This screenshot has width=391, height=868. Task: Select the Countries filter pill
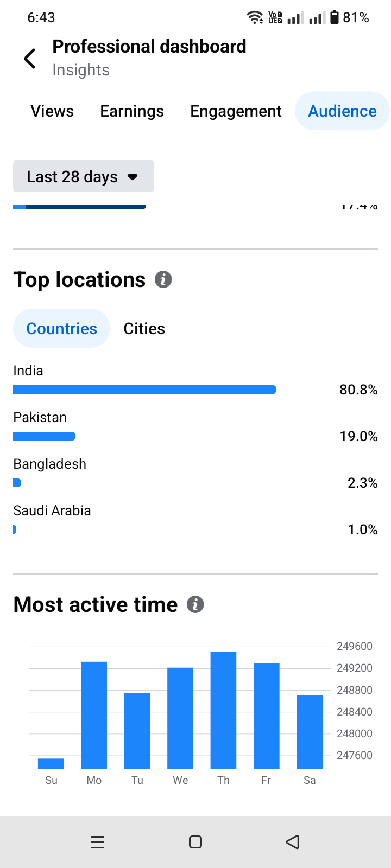(61, 329)
